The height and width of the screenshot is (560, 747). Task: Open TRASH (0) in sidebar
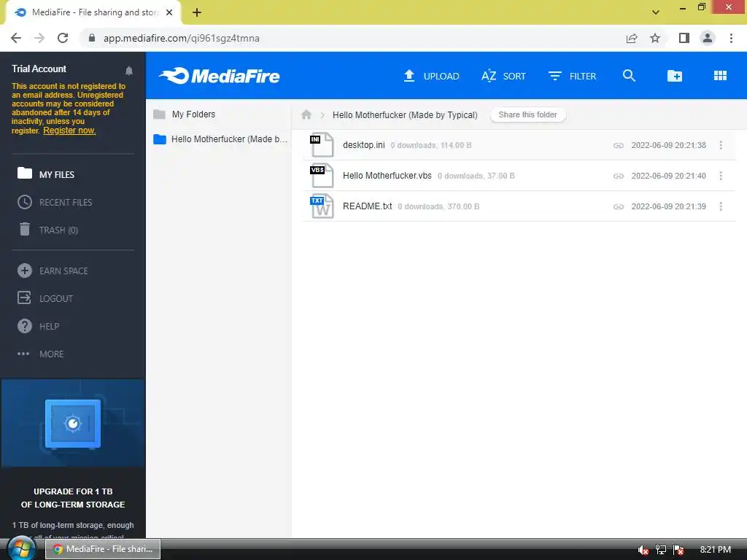tap(47, 230)
